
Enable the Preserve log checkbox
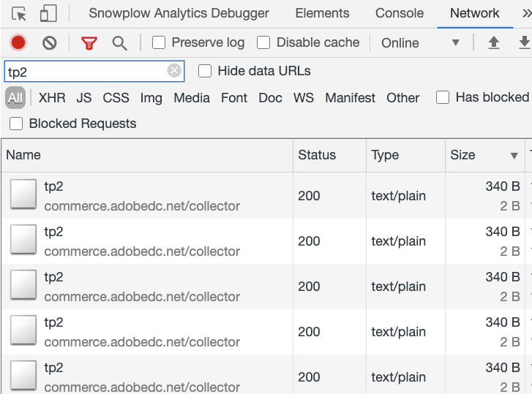(159, 43)
